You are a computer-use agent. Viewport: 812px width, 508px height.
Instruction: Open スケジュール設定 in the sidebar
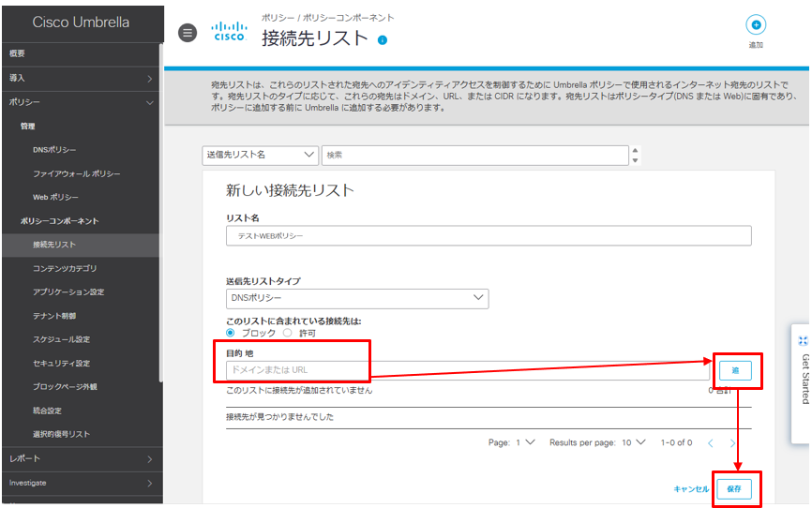(61, 339)
